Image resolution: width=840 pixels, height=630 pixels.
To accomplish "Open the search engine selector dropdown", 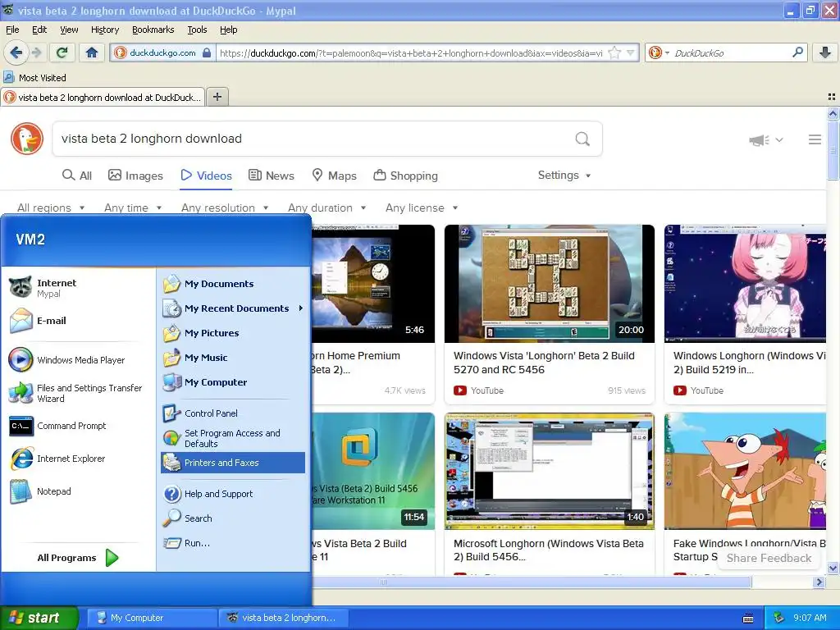I will [x=659, y=52].
